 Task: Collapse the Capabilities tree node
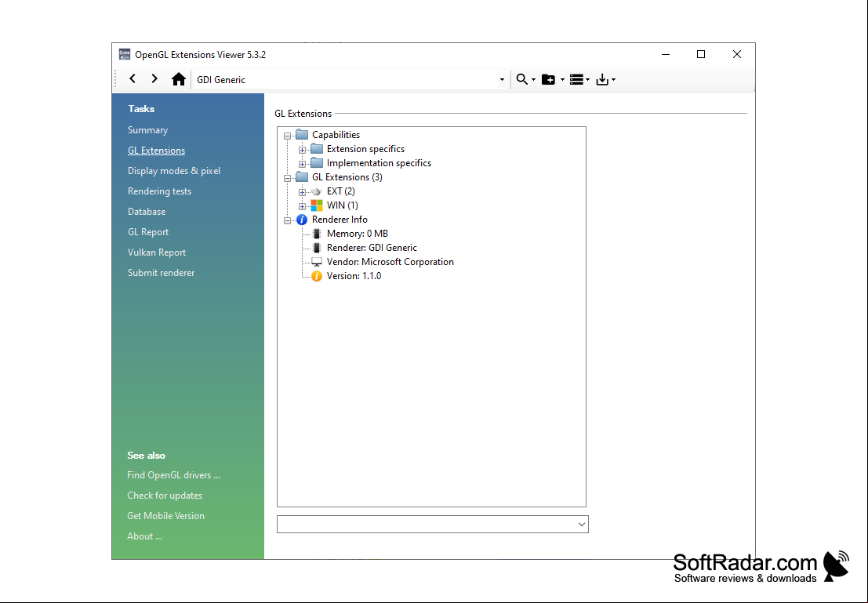click(287, 136)
